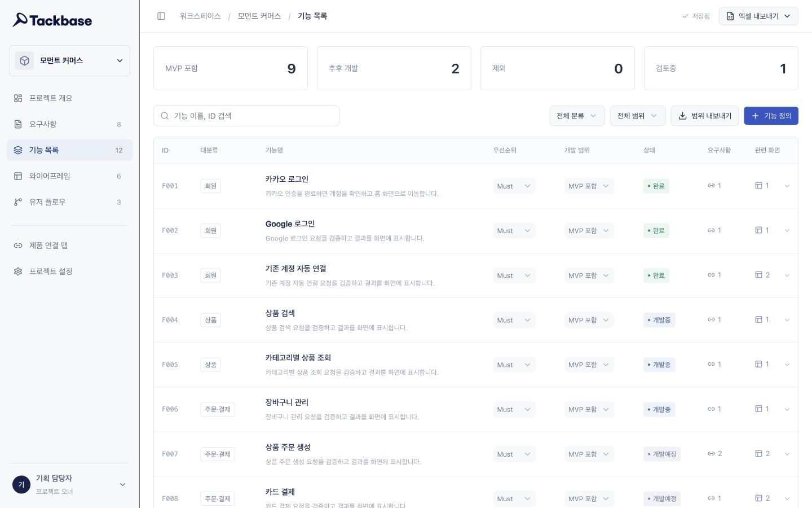Open the 엑셀 내보내기 dropdown
Screen dimensions: 812x508
[x=758, y=16]
